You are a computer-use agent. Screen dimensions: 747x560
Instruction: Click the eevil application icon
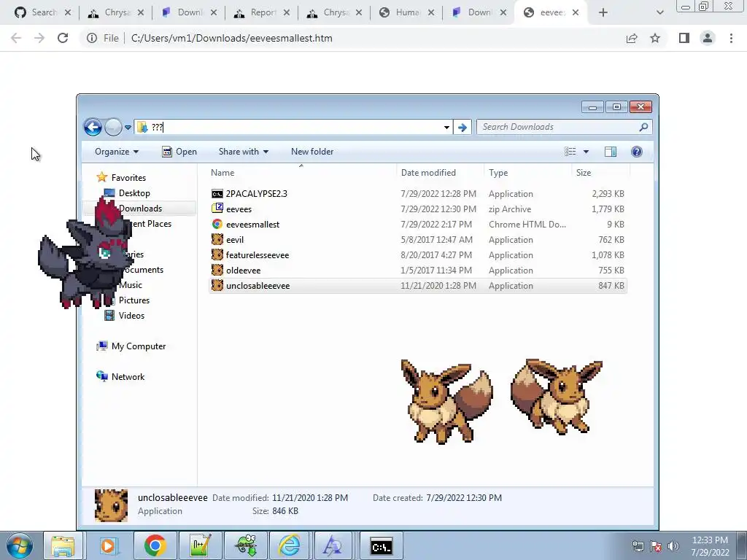(x=217, y=239)
